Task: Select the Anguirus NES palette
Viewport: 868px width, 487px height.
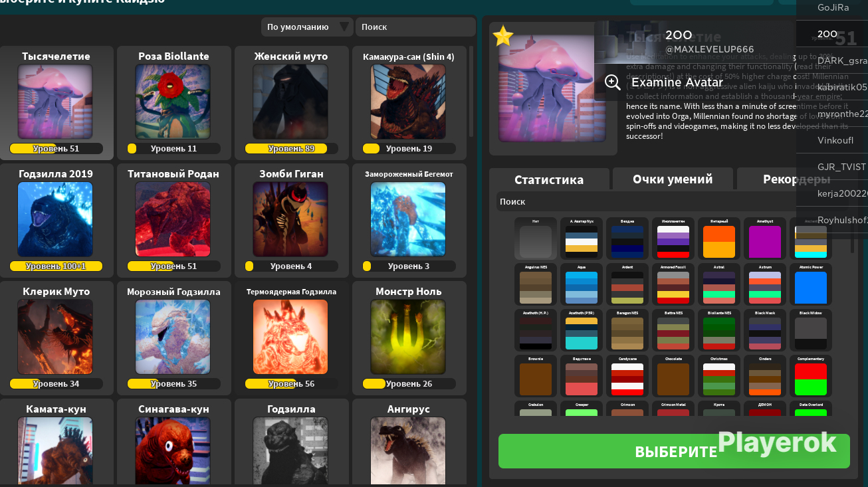Action: click(x=536, y=284)
